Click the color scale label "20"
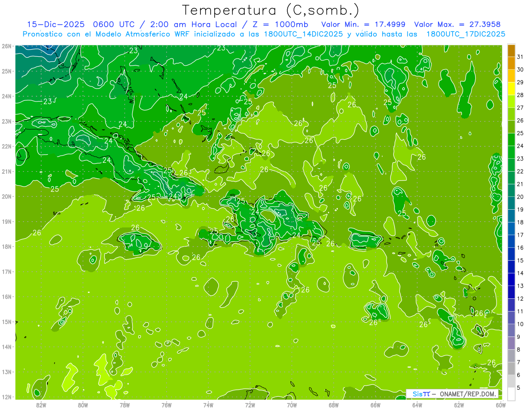The image size is (532, 411). click(x=520, y=197)
